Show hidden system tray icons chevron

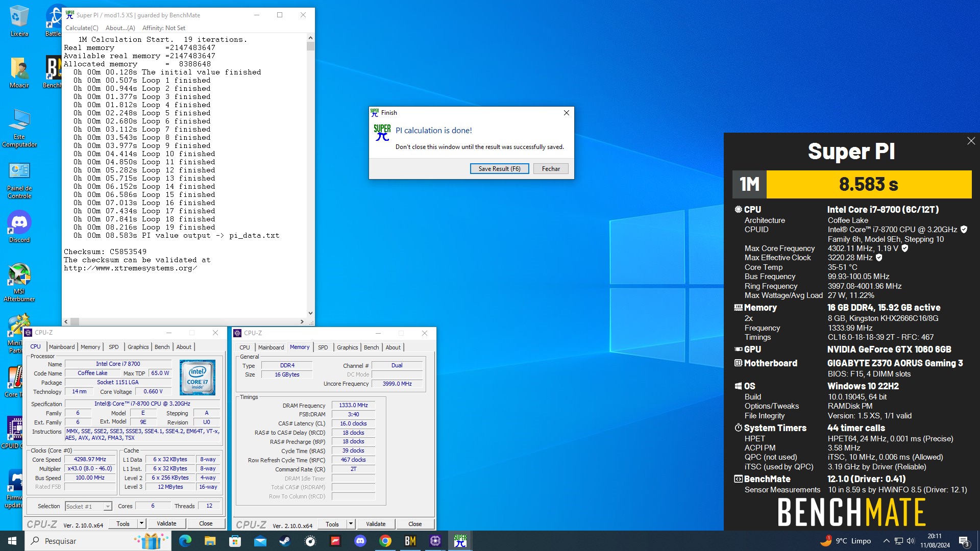[886, 541]
